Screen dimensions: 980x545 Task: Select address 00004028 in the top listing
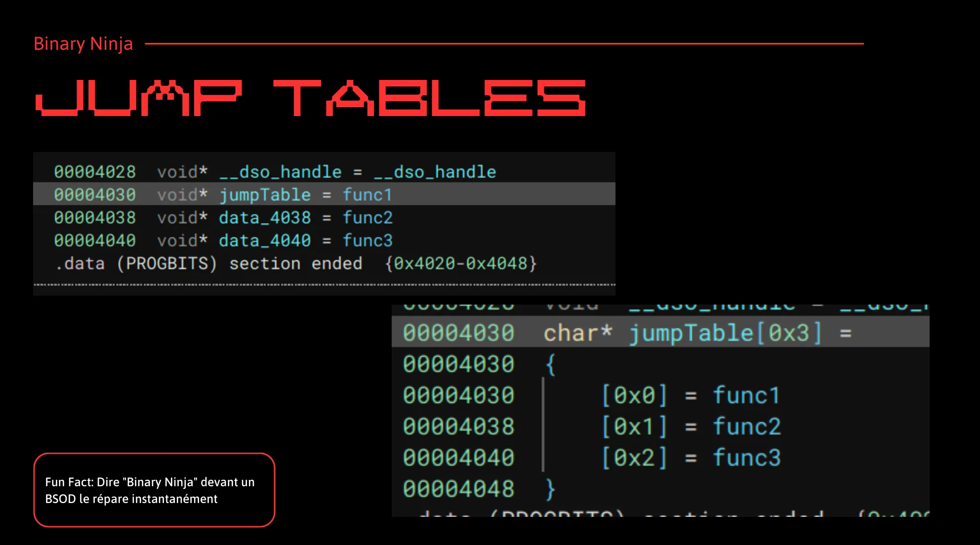(95, 172)
